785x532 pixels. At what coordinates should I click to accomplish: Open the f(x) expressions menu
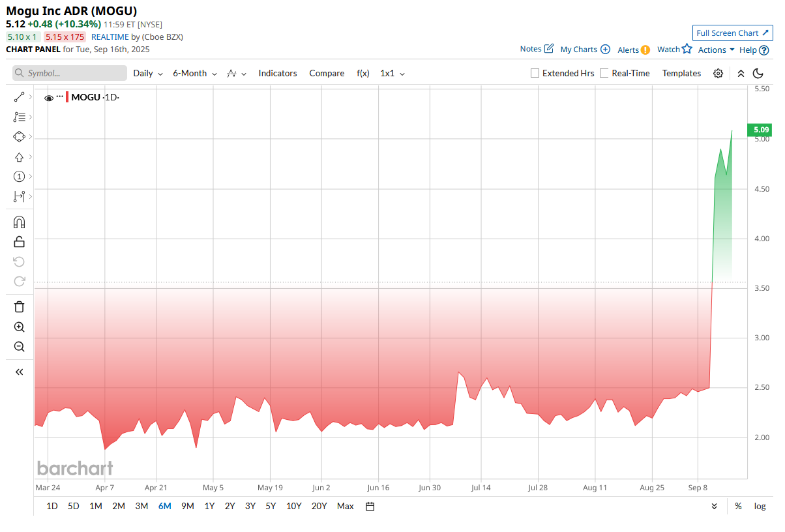coord(363,73)
